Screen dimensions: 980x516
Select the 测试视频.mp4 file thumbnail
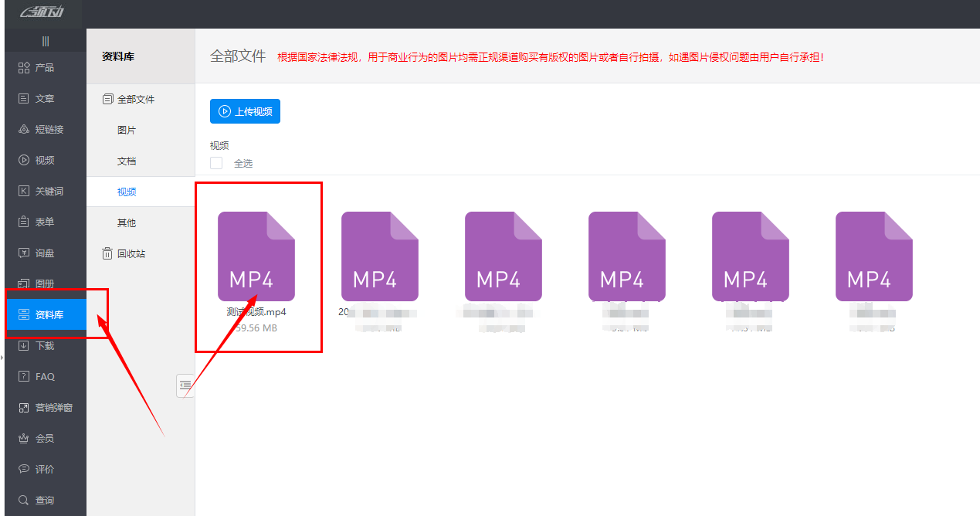(x=256, y=256)
